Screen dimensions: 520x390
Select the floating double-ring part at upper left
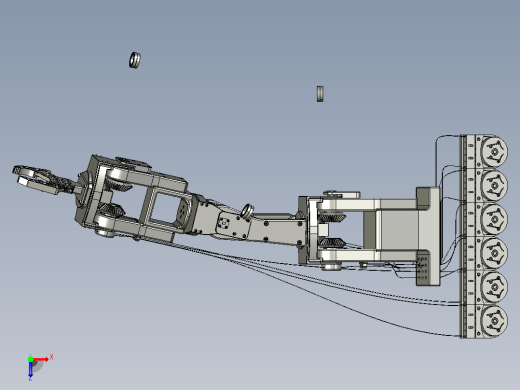click(135, 60)
